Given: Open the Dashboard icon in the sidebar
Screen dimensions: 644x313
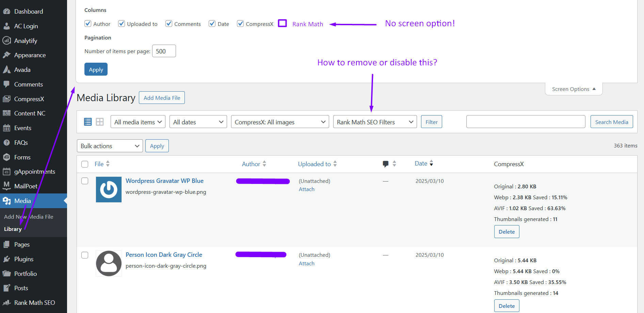Looking at the screenshot, I should pyautogui.click(x=6, y=11).
